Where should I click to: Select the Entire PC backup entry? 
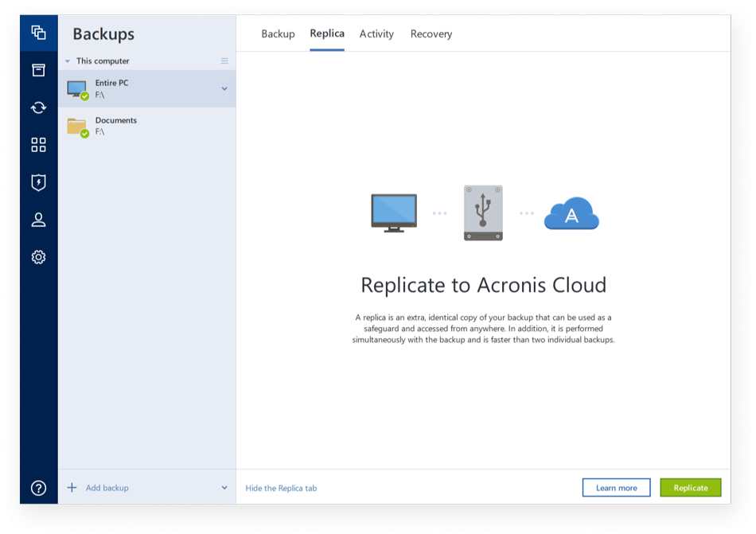[147, 88]
